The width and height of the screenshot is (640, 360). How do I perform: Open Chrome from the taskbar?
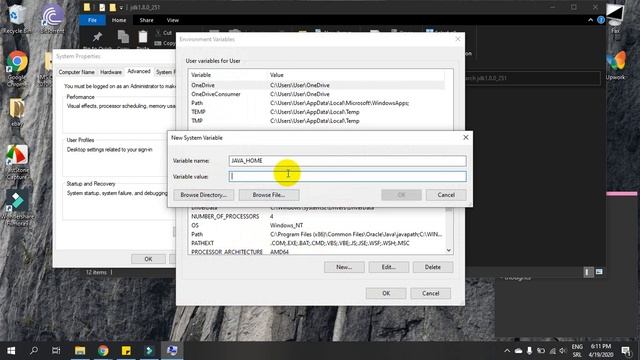tap(103, 351)
